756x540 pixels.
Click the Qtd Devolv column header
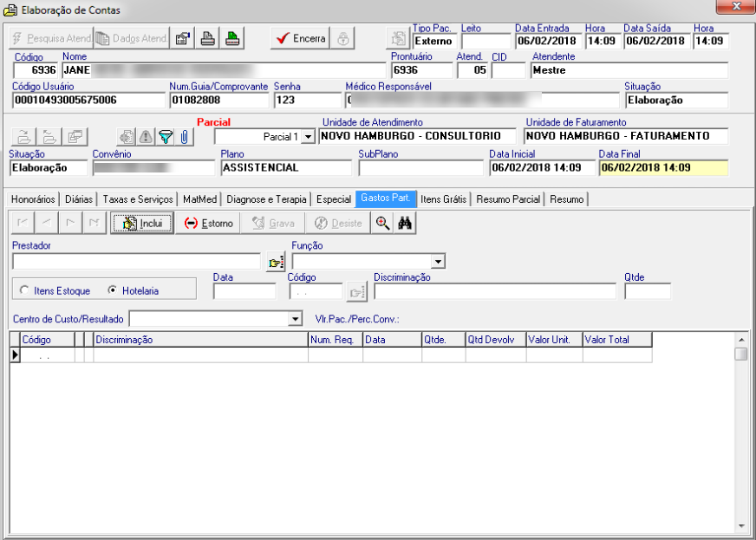click(x=496, y=340)
